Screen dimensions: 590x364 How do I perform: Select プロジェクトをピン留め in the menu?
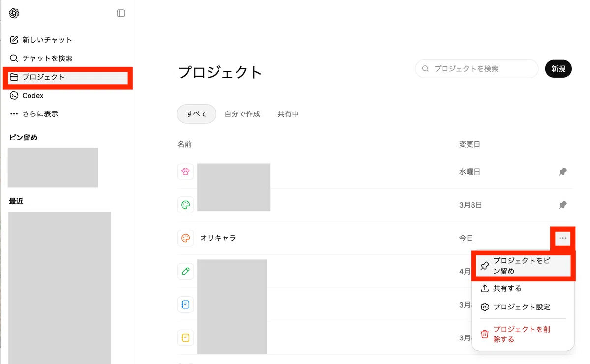click(x=523, y=266)
